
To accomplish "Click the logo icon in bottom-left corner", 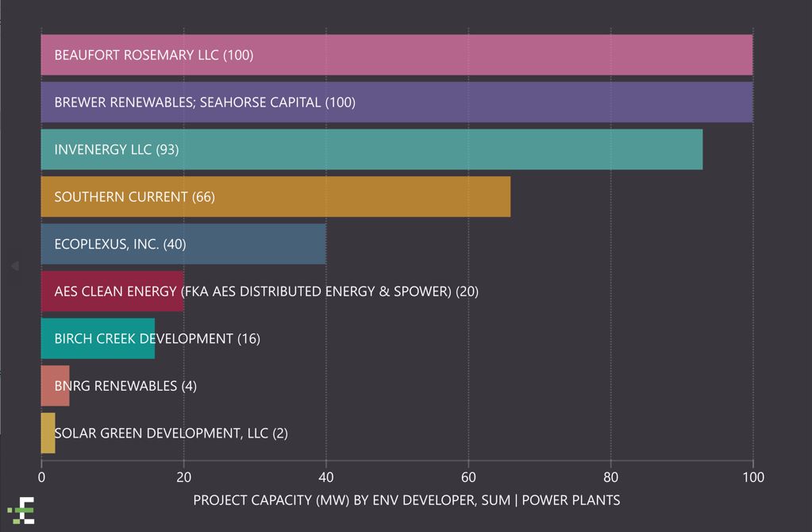I will click(23, 511).
